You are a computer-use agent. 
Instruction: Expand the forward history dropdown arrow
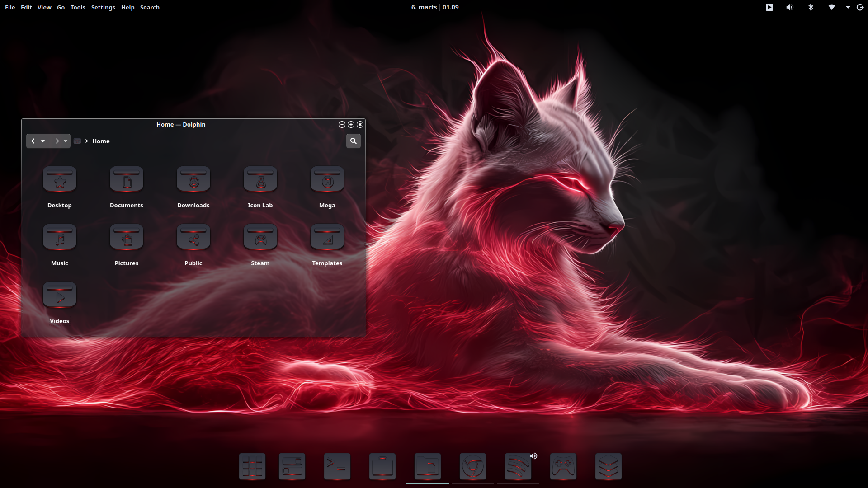(66, 141)
